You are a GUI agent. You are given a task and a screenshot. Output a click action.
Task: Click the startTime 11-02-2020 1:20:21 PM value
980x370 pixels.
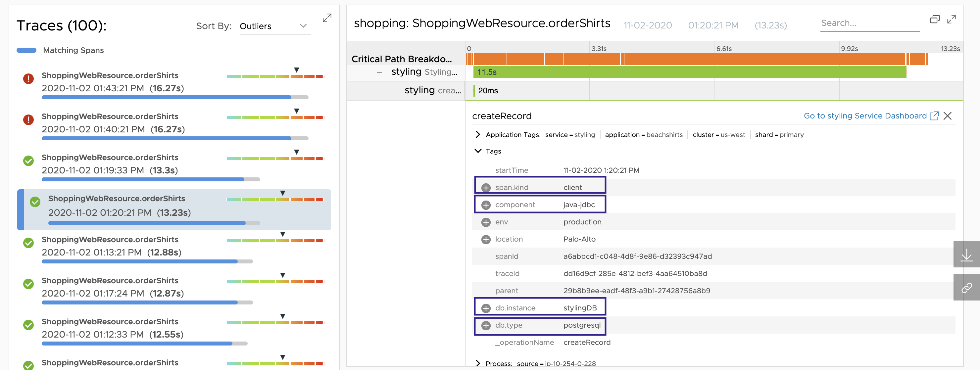pyautogui.click(x=601, y=170)
